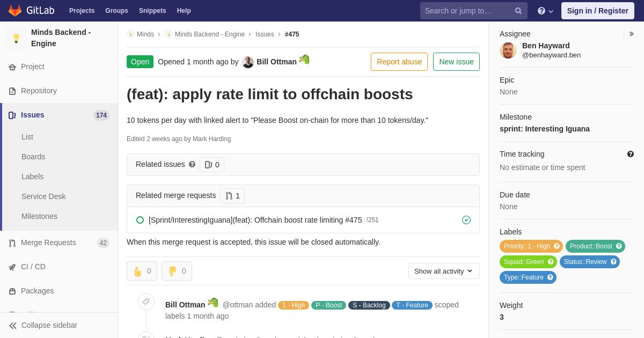Open Snippets in the navbar

tap(152, 11)
